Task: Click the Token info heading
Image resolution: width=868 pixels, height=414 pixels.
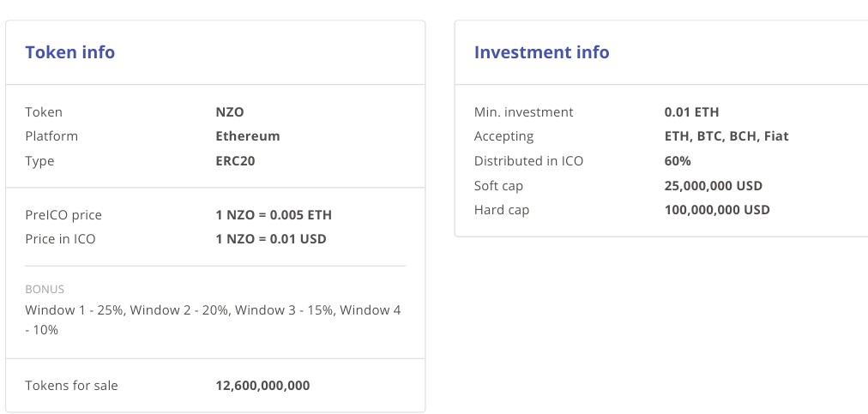Action: pyautogui.click(x=69, y=52)
